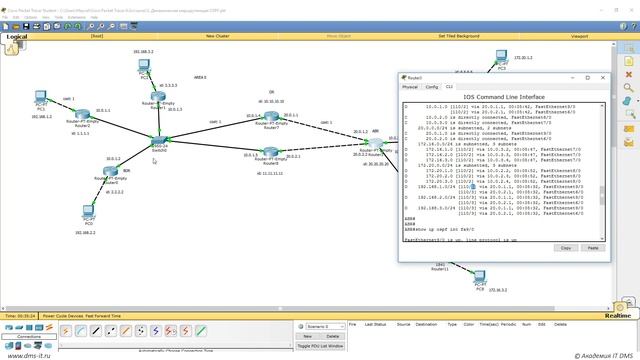Screen dimensions: 640x360
Task: Click Set Tiled Background
Action: click(x=459, y=36)
